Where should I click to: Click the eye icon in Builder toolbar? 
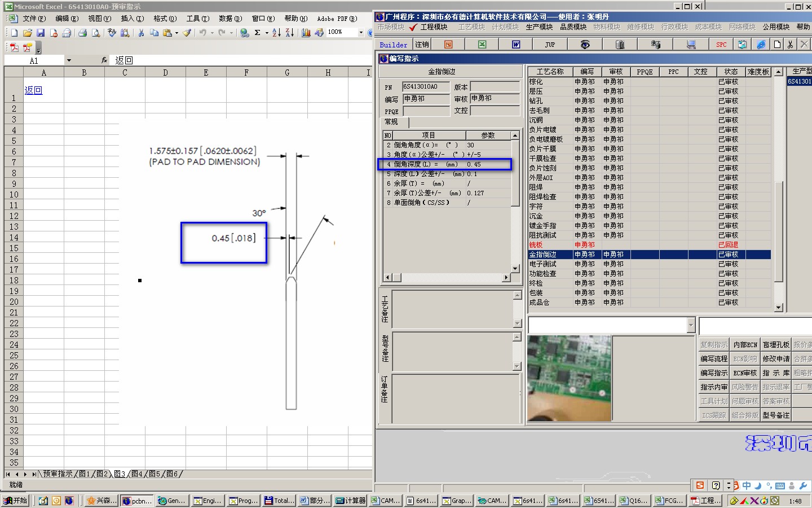pyautogui.click(x=585, y=44)
